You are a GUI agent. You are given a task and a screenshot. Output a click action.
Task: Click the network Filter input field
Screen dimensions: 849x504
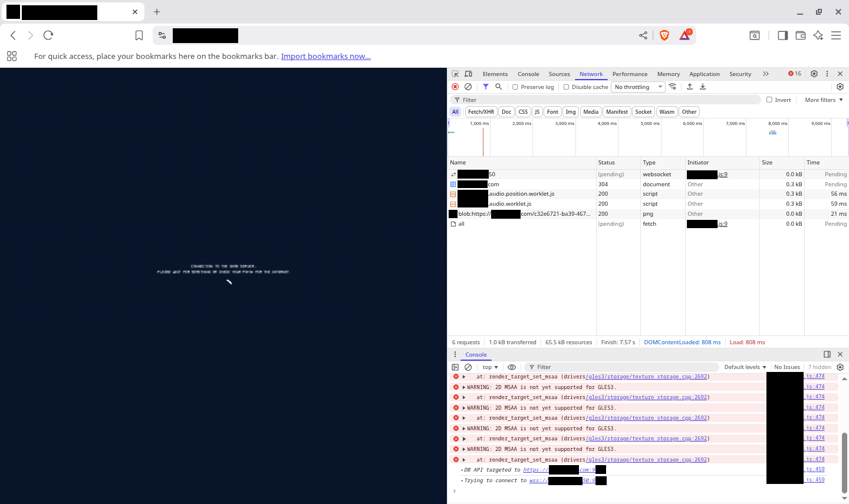pyautogui.click(x=607, y=100)
